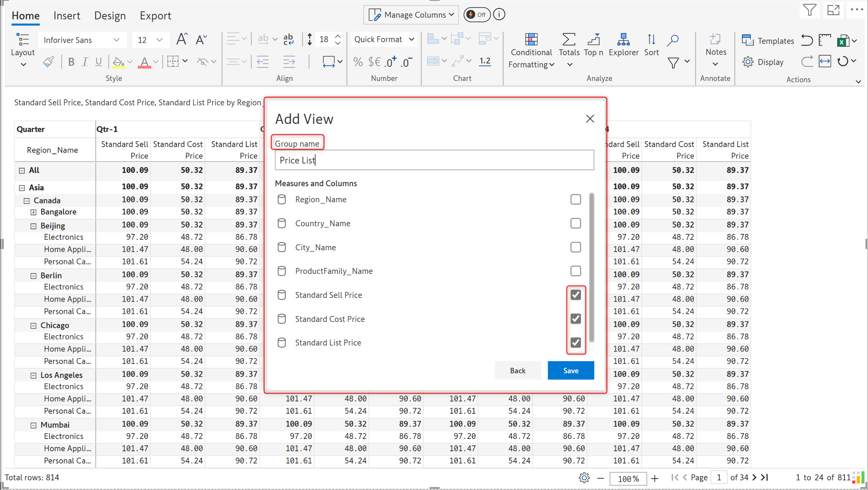The image size is (868, 490).
Task: Click the Back button
Action: [517, 370]
